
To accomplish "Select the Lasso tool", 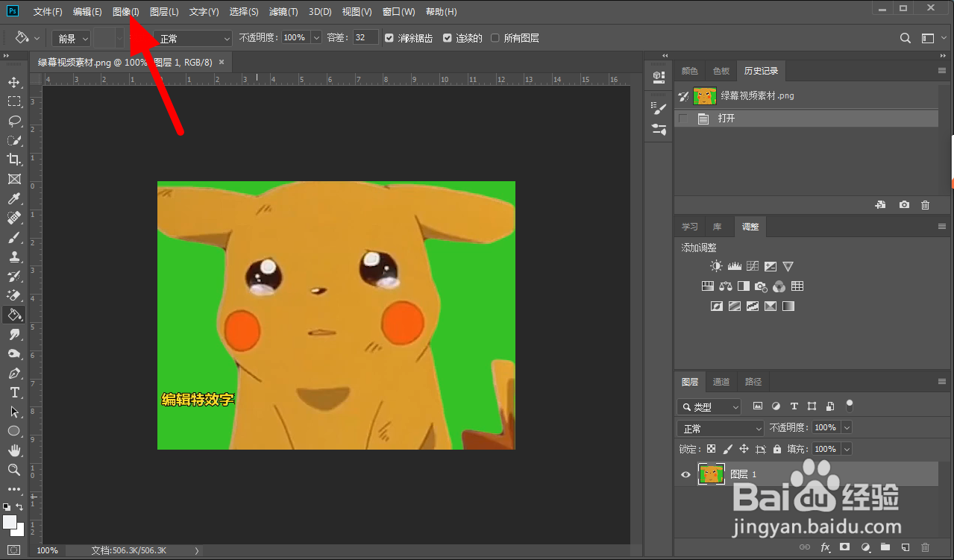I will (14, 121).
